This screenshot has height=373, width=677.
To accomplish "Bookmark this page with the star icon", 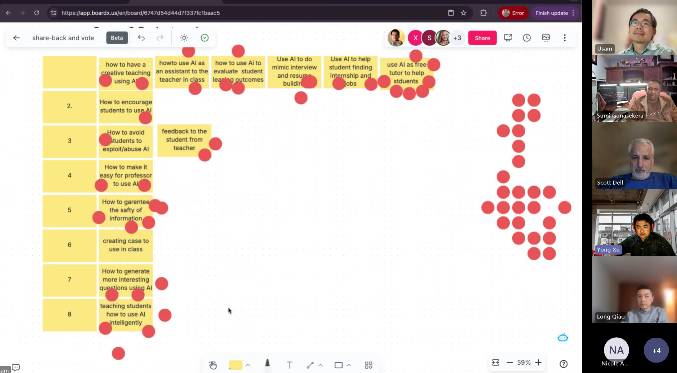I will 464,13.
